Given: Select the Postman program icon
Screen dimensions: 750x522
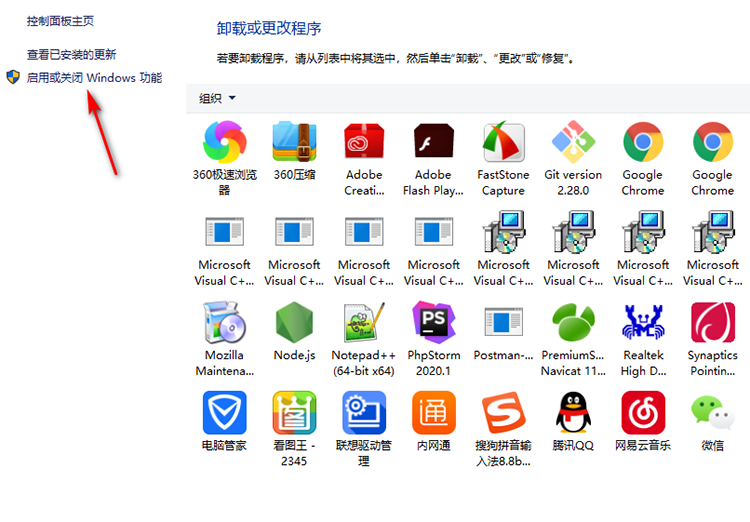Looking at the screenshot, I should coord(503,322).
